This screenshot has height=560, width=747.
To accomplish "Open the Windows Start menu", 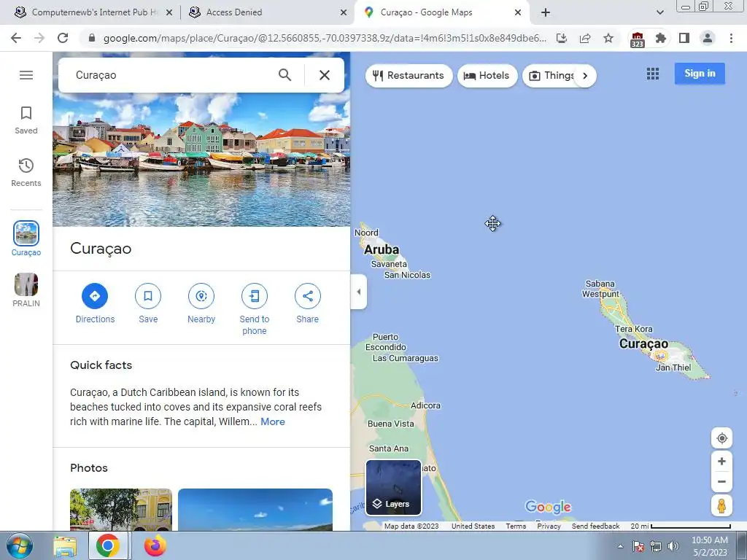I will [20, 546].
